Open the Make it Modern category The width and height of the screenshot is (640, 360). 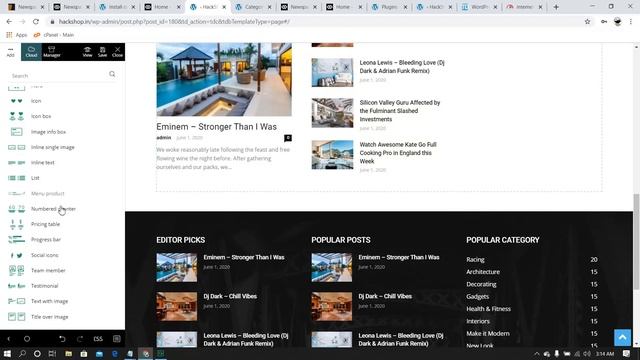pos(488,333)
